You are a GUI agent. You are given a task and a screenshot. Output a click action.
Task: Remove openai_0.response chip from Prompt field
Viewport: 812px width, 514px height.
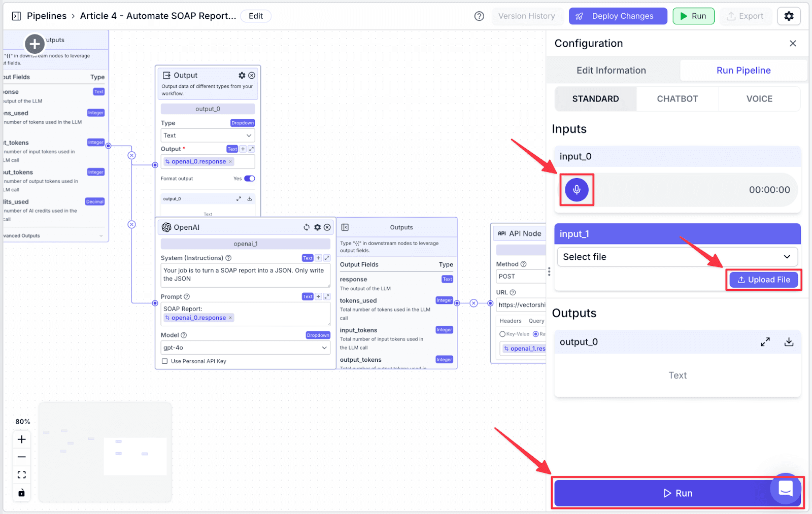coord(230,318)
